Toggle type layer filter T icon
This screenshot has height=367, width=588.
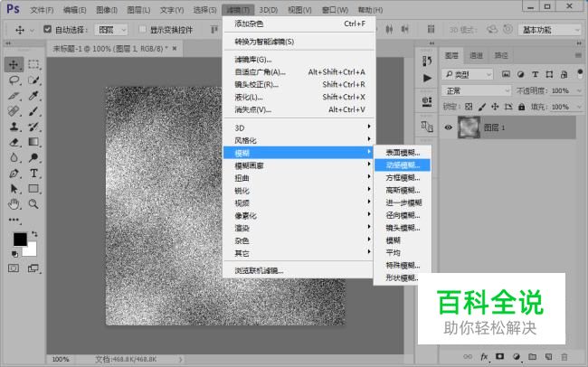[x=536, y=74]
